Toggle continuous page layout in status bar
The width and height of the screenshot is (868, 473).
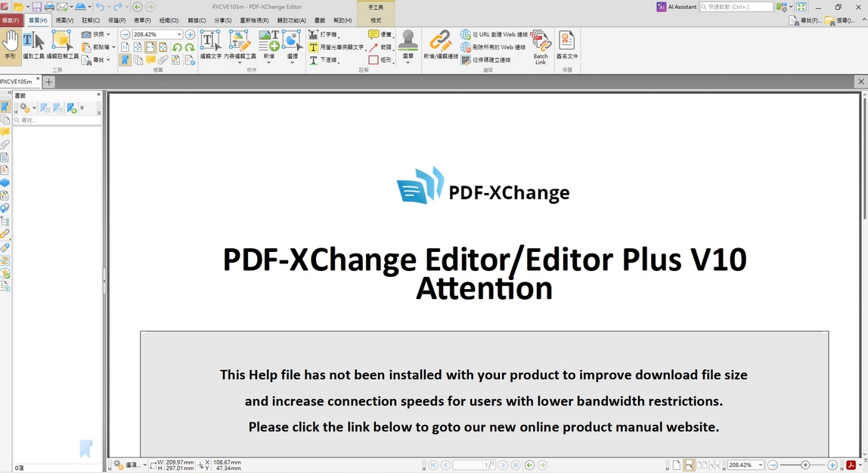coord(690,465)
